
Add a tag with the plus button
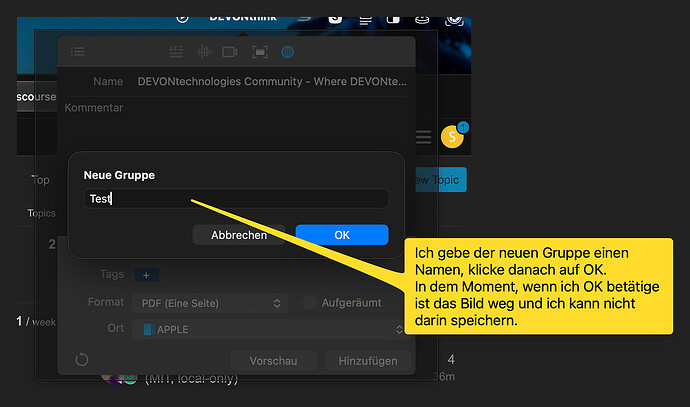147,275
